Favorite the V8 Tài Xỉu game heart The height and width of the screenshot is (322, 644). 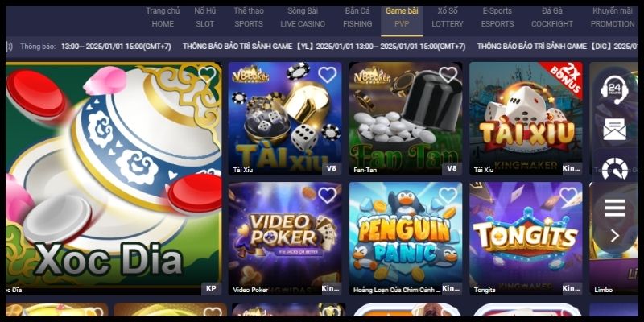pos(327,75)
